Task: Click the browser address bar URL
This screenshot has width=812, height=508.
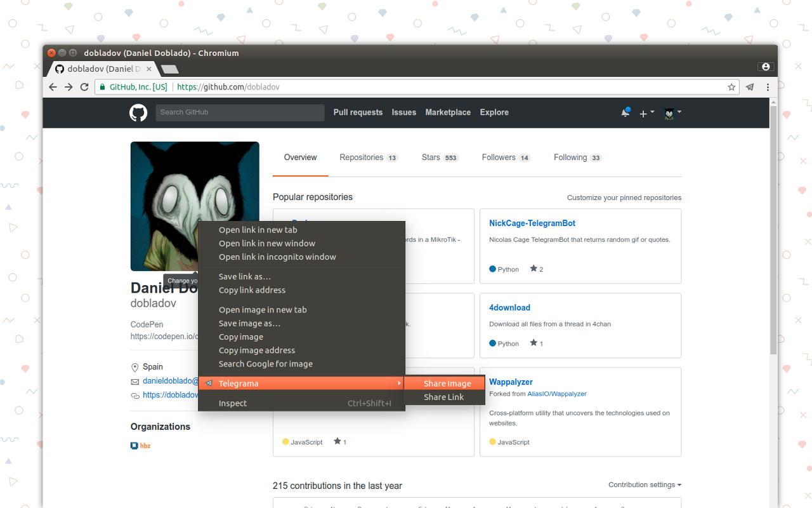Action: pos(228,87)
